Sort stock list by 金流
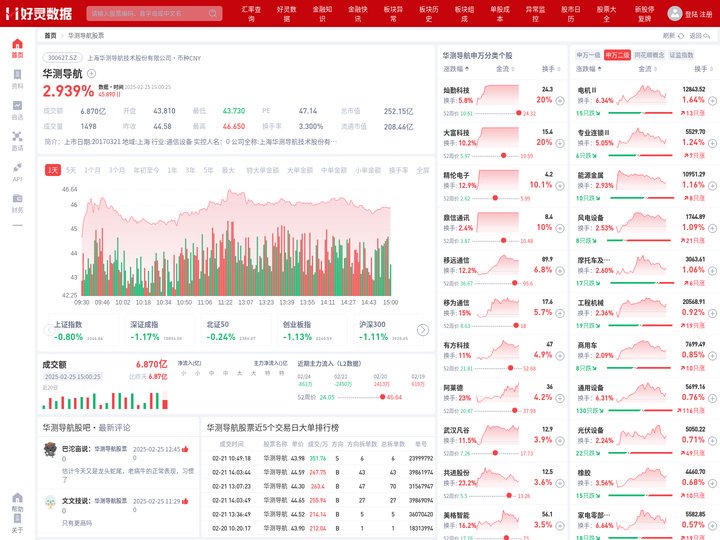Viewport: 720px width, 540px height. [505, 69]
